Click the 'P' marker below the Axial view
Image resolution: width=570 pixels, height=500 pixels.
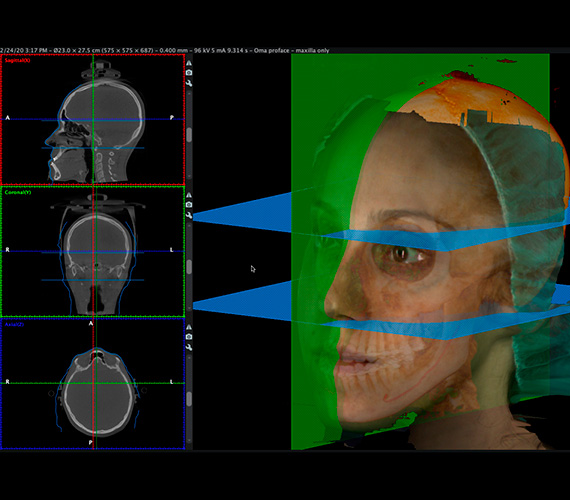(91, 443)
